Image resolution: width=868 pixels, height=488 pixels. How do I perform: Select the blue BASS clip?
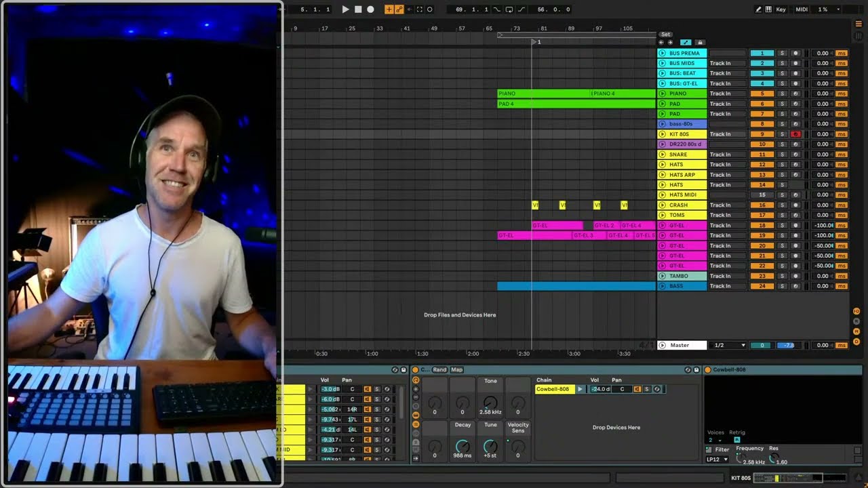click(576, 286)
